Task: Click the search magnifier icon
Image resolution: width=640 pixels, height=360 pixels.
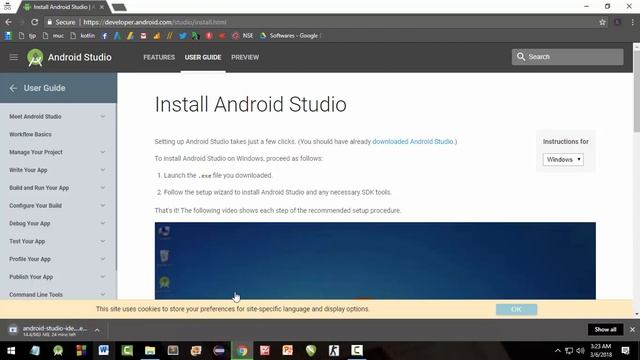Action: (x=521, y=57)
